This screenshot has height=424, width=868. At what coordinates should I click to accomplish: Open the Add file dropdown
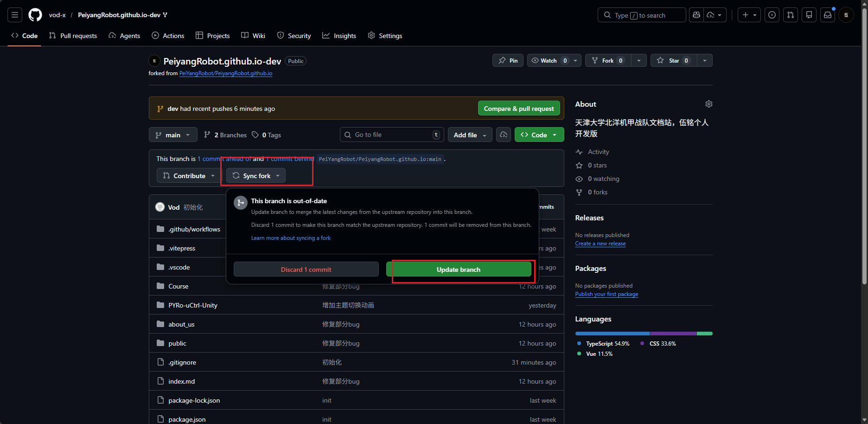coord(470,135)
